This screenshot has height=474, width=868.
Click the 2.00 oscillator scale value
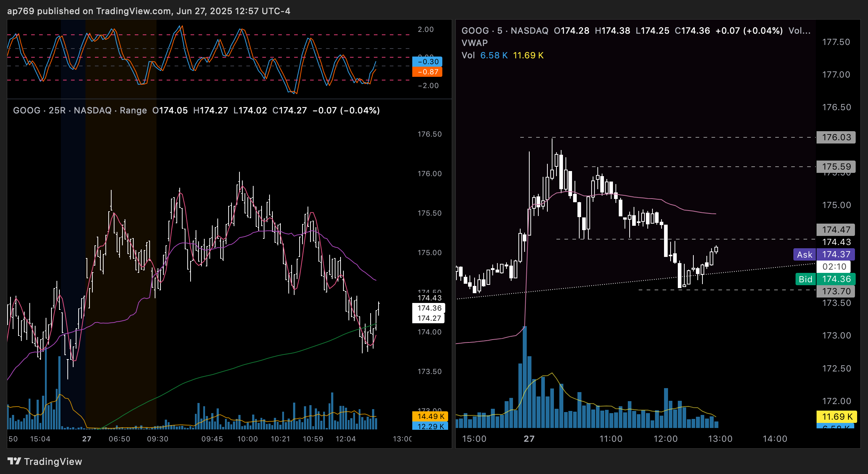click(426, 29)
